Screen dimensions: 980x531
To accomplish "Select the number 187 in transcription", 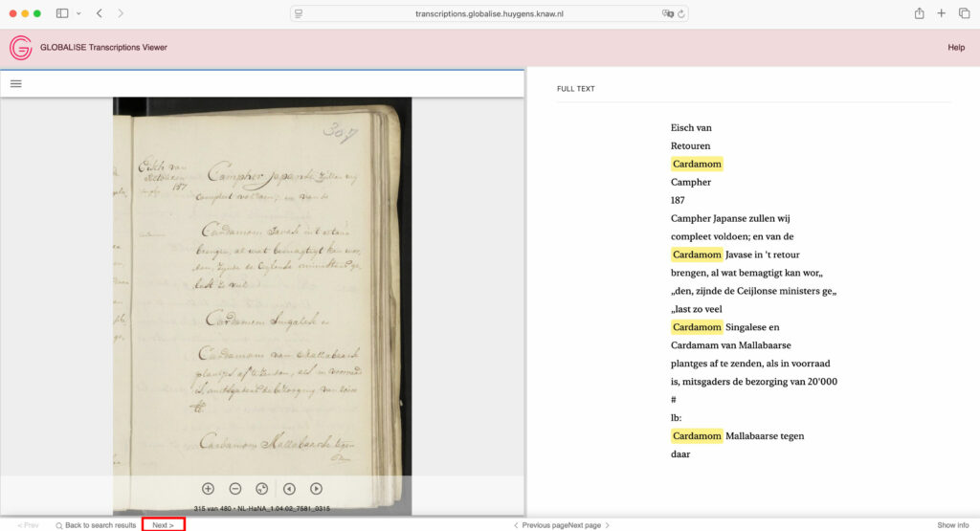I will (x=678, y=200).
